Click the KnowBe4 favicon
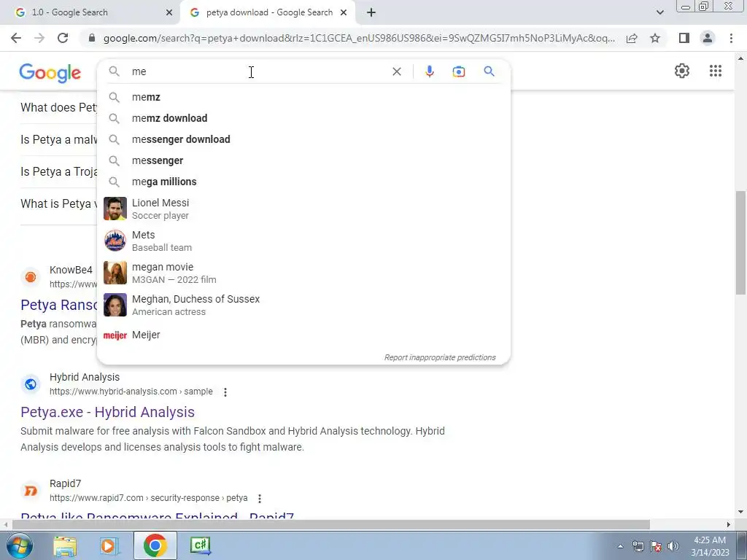The image size is (747, 560). pos(31,276)
